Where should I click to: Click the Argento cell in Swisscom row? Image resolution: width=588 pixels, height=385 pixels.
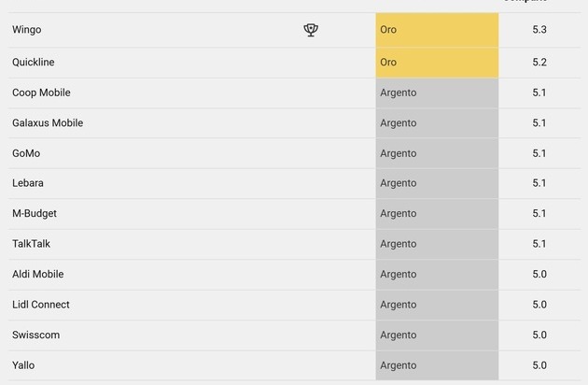[437, 335]
